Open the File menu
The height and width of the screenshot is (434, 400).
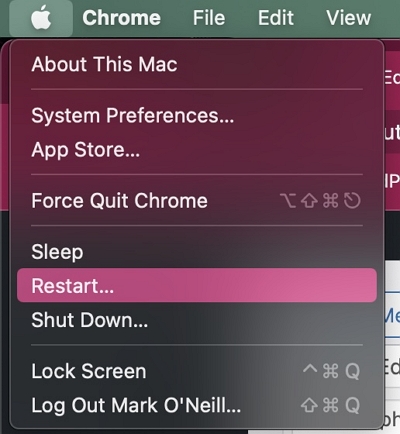click(x=209, y=18)
